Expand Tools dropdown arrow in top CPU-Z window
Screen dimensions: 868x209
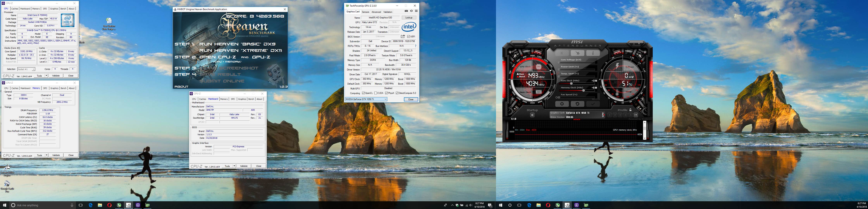point(46,76)
